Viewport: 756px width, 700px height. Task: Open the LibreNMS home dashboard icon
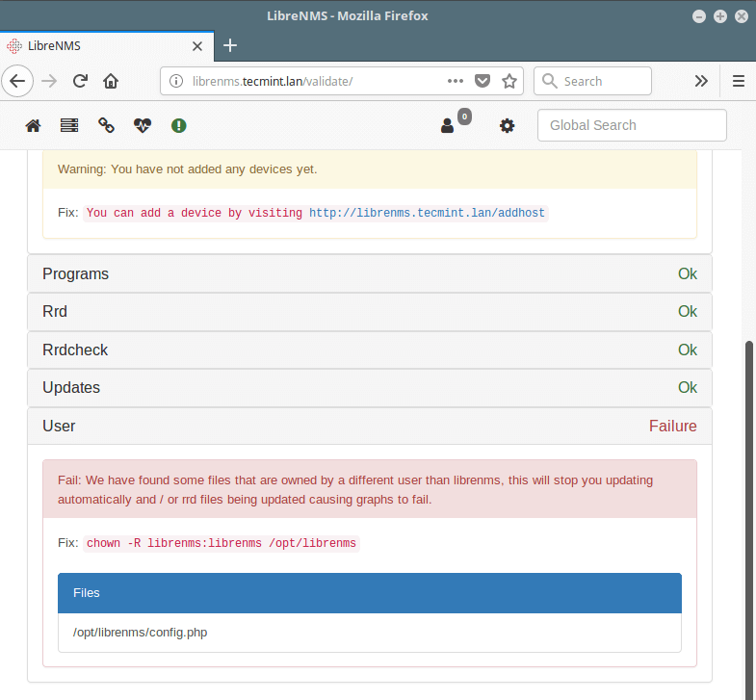(x=34, y=126)
